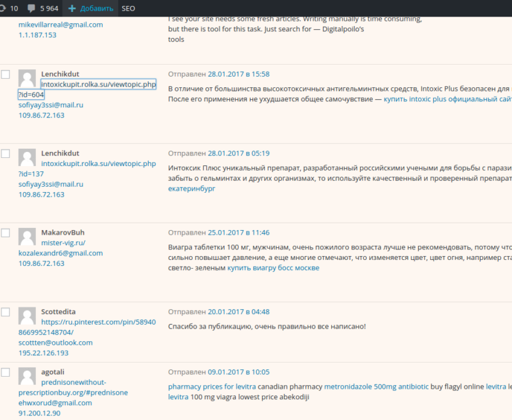This screenshot has height=420, width=512.
Task: Open the Добавить menu
Action: [x=91, y=8]
